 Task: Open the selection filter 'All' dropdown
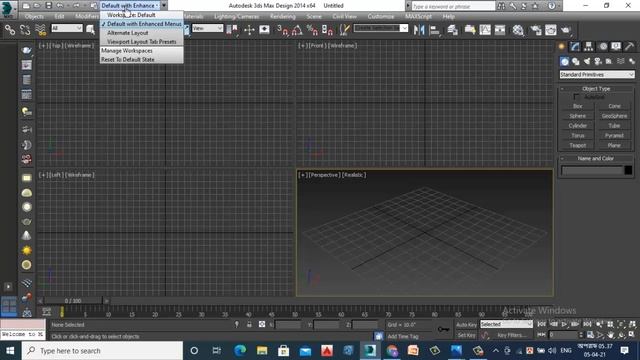pos(67,28)
